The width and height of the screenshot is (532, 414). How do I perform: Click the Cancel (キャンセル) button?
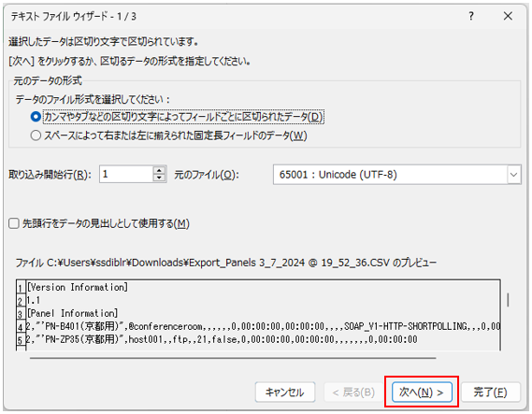[x=285, y=393]
